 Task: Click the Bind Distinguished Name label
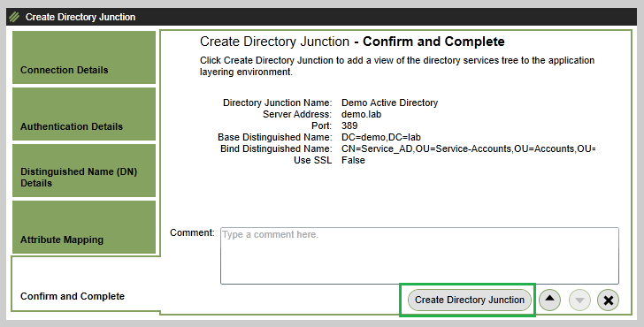[x=276, y=148]
